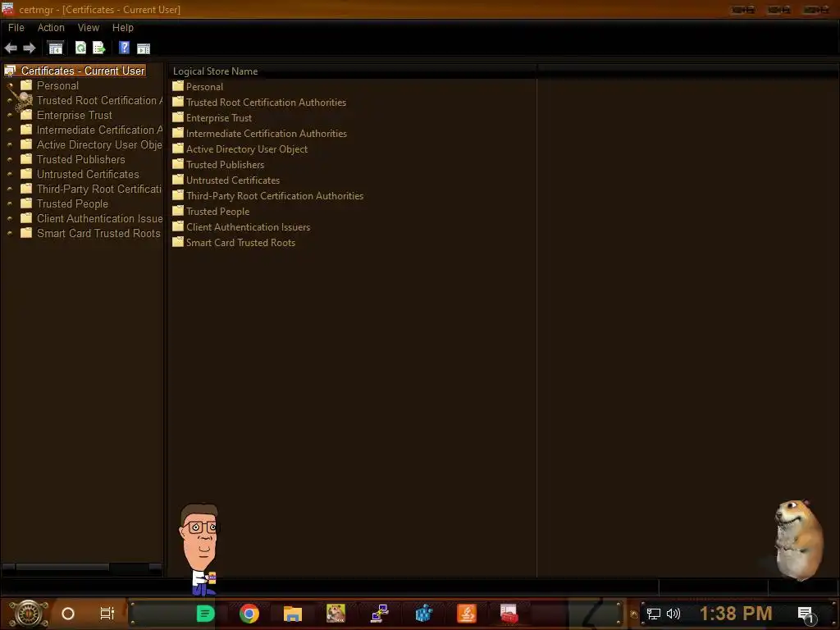840x630 pixels.
Task: Expand Intermediate Certification Authorities tree node
Action: [x=10, y=130]
